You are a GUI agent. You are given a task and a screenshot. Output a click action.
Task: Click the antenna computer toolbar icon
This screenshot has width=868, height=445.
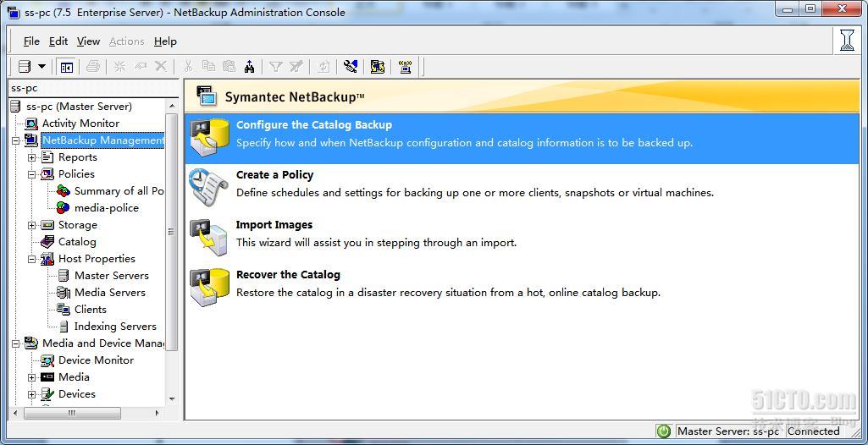[406, 67]
